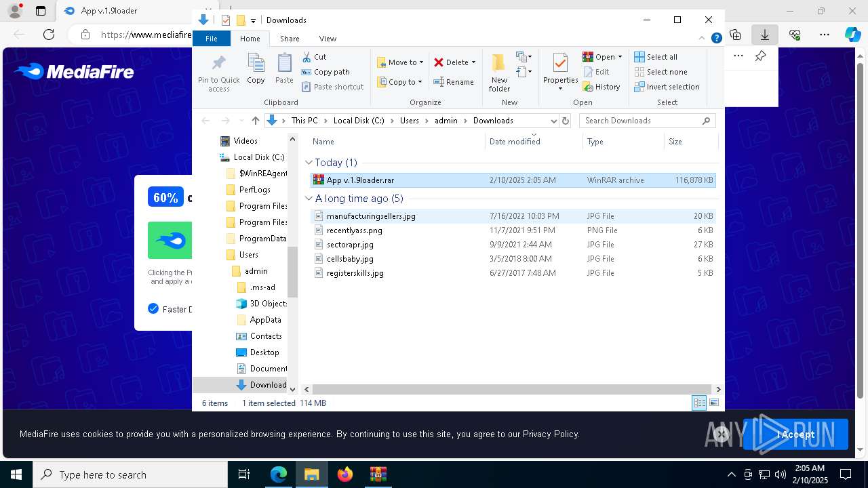Open Delete dropdown arrow
Image resolution: width=868 pixels, height=488 pixels.
click(473, 62)
